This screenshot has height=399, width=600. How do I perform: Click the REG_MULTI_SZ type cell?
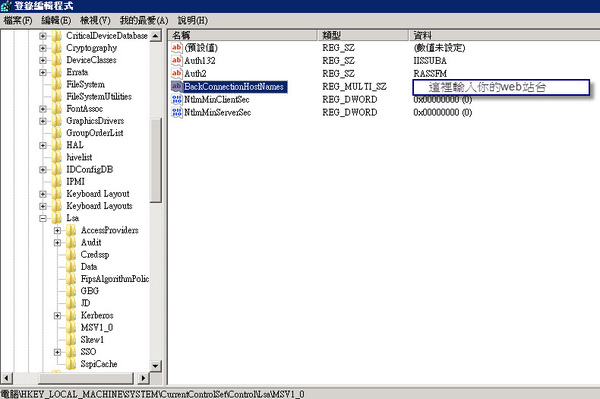point(354,87)
